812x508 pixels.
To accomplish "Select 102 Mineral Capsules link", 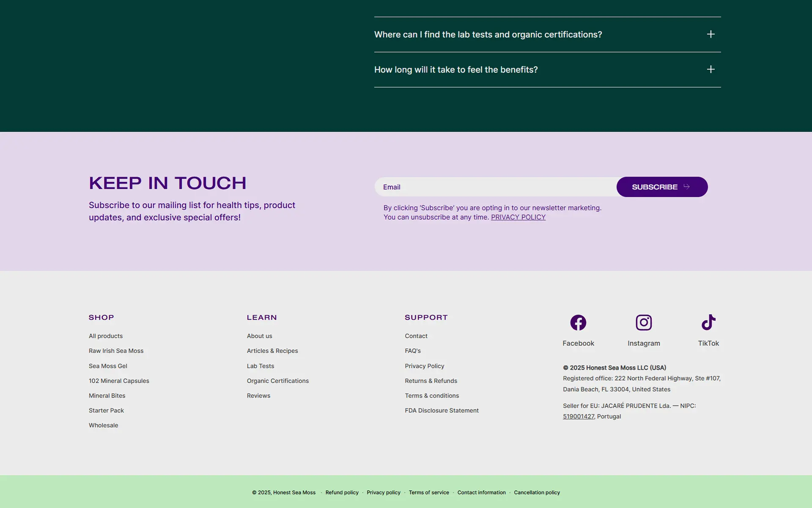I will pos(119,381).
